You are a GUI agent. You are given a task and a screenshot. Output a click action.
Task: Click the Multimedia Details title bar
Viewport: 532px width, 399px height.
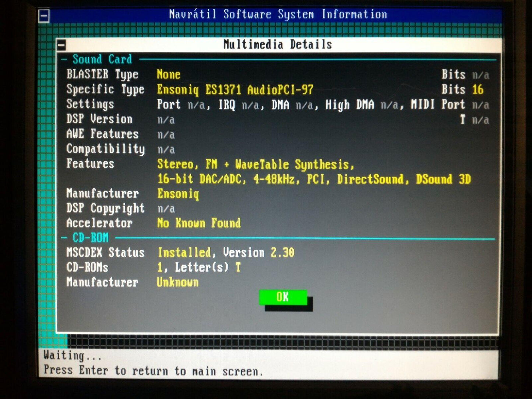(x=278, y=45)
